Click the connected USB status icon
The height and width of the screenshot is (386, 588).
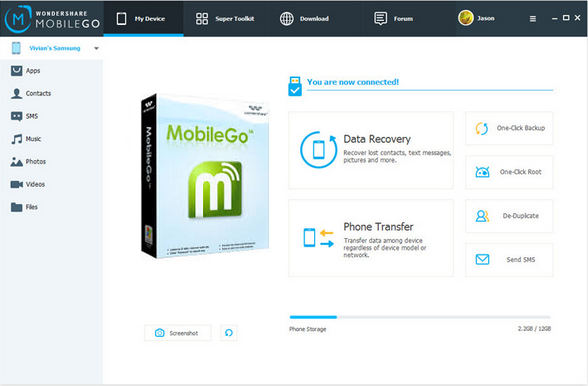[295, 86]
